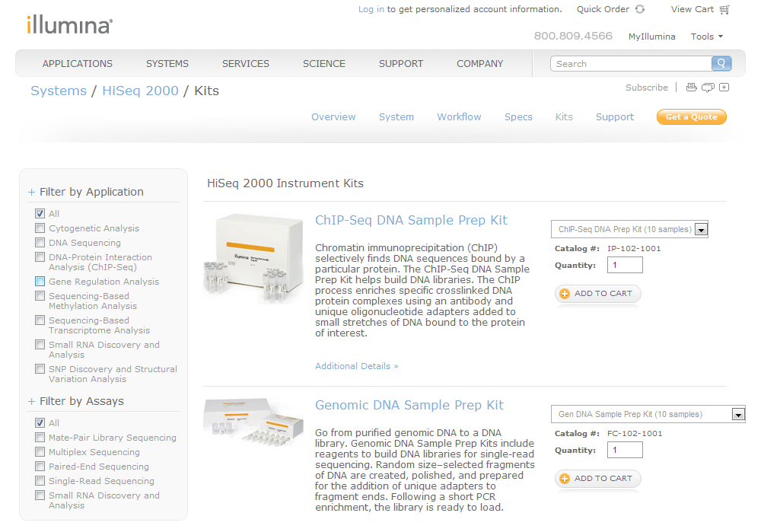Open the Applications menu
The height and width of the screenshot is (532, 764).
click(x=78, y=64)
